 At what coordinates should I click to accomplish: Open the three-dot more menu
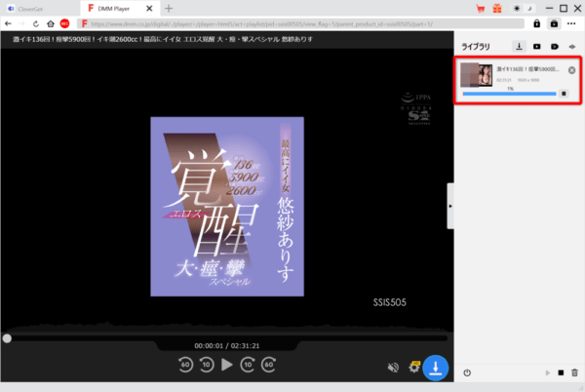pos(571,23)
